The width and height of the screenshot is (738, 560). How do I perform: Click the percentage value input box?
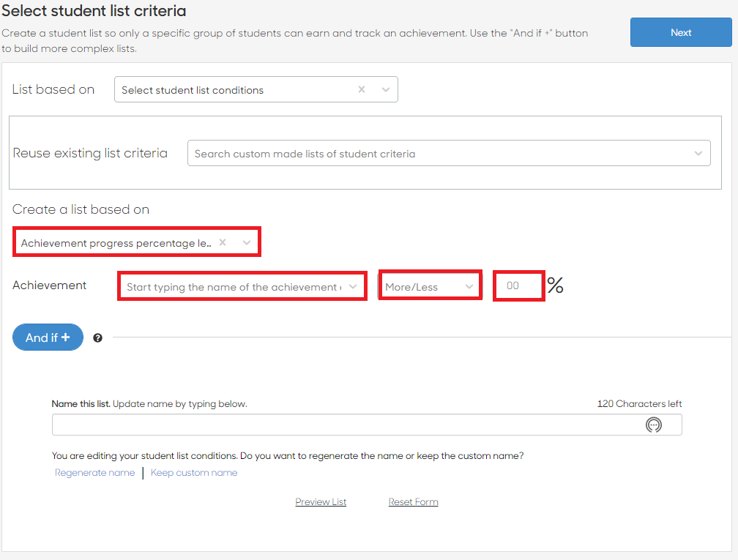tap(518, 285)
